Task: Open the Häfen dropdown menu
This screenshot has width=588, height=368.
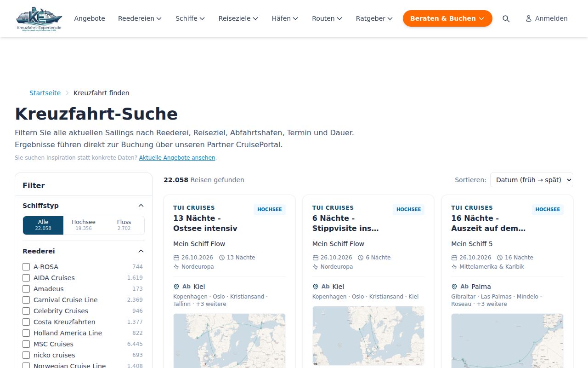Action: click(x=285, y=18)
